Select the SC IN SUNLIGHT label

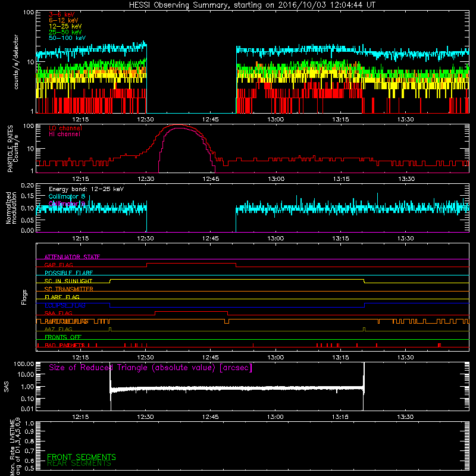tap(68, 281)
